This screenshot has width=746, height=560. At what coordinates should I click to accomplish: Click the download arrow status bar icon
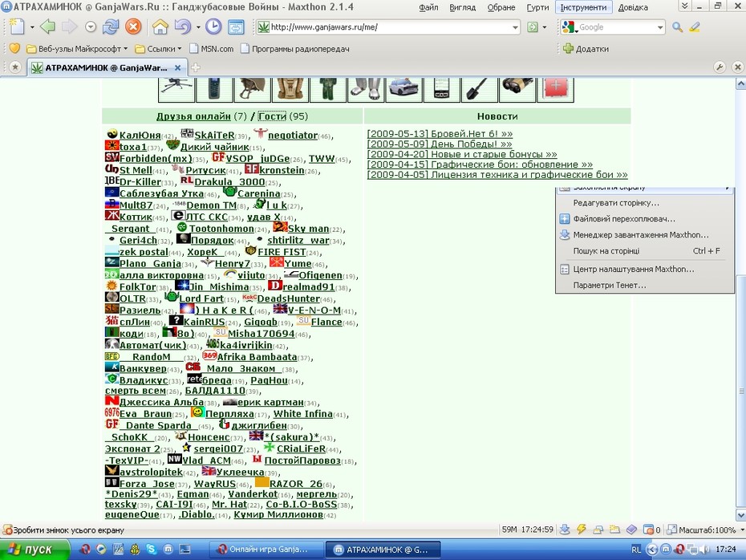[565, 530]
